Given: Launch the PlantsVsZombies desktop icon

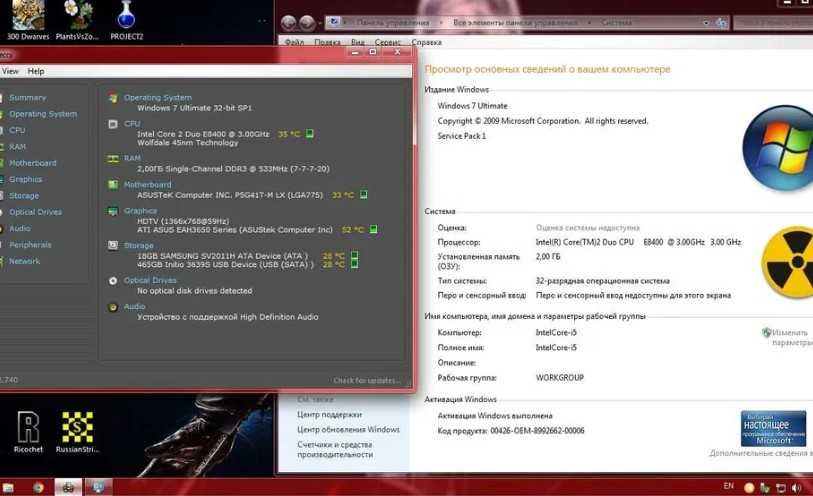Looking at the screenshot, I should 77,21.
